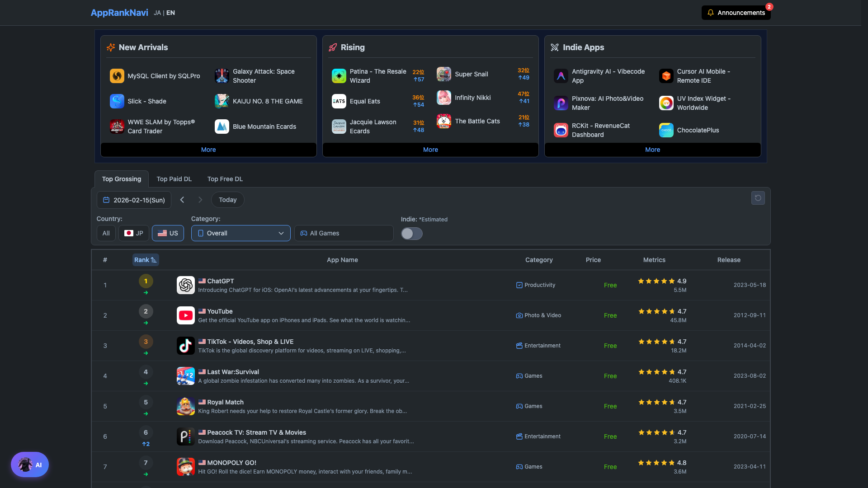
Task: Open the AI assistant bubble in the corner
Action: coord(29,464)
